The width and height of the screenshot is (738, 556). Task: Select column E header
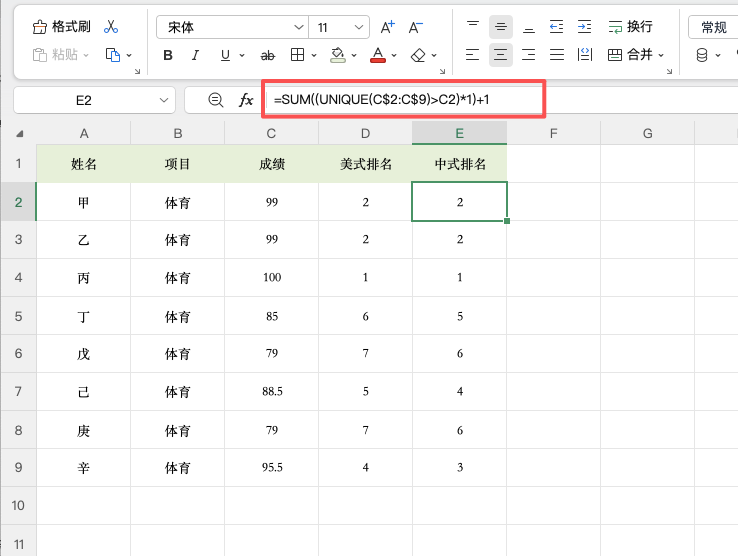coord(459,133)
